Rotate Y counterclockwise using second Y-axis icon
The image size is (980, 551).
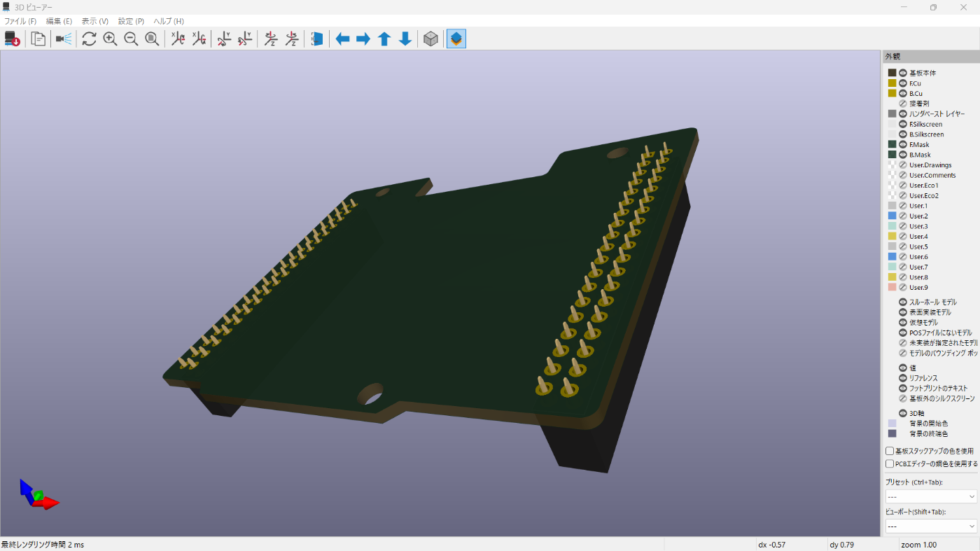(245, 39)
